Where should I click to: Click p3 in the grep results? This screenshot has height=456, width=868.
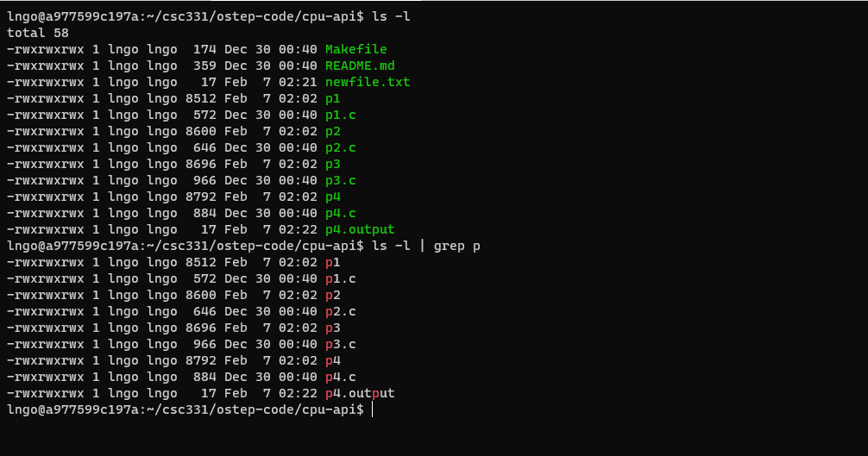333,328
